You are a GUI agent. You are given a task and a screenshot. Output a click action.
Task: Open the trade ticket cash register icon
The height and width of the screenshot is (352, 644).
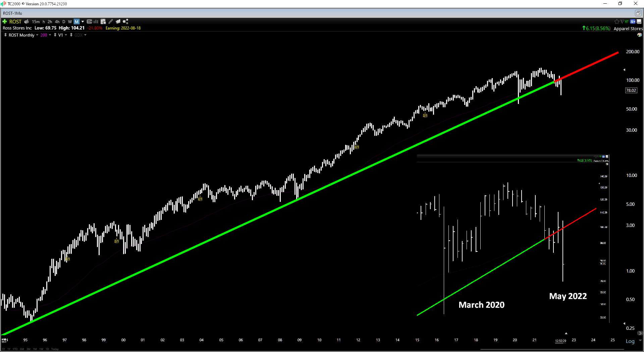click(26, 21)
